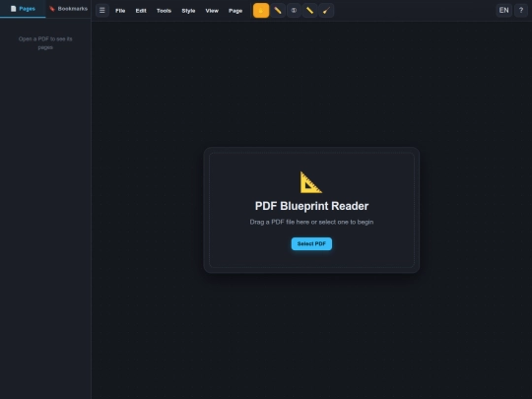532x399 pixels.
Task: Select the hand pan tool
Action: point(261,11)
